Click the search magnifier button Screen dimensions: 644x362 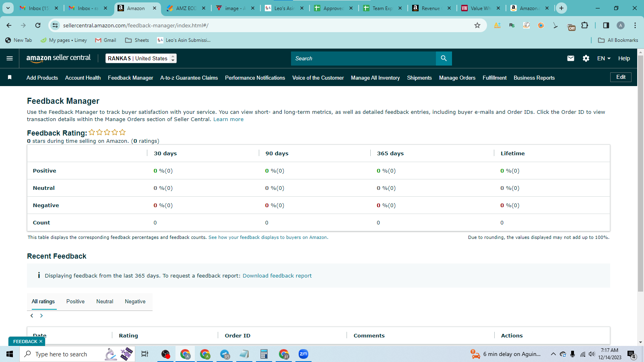tap(444, 58)
